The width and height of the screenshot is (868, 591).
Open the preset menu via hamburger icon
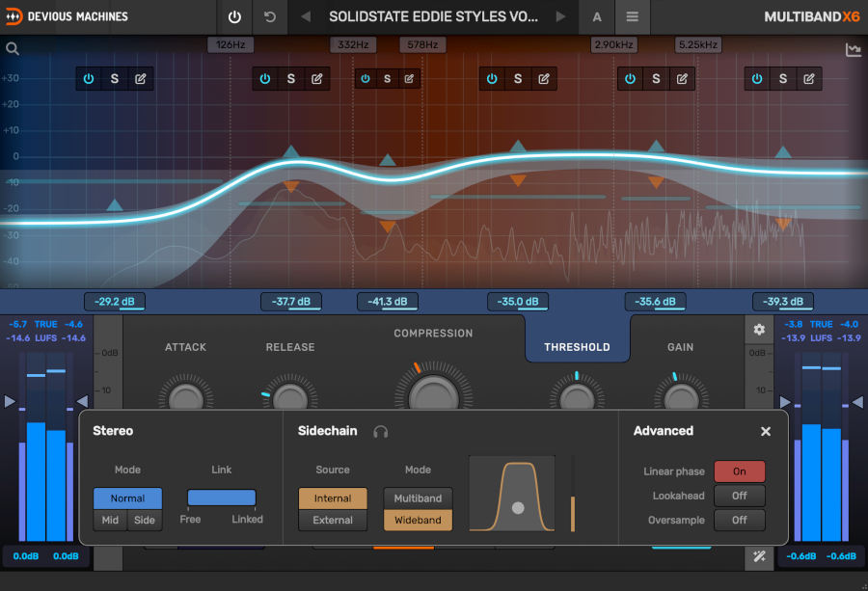(x=632, y=16)
